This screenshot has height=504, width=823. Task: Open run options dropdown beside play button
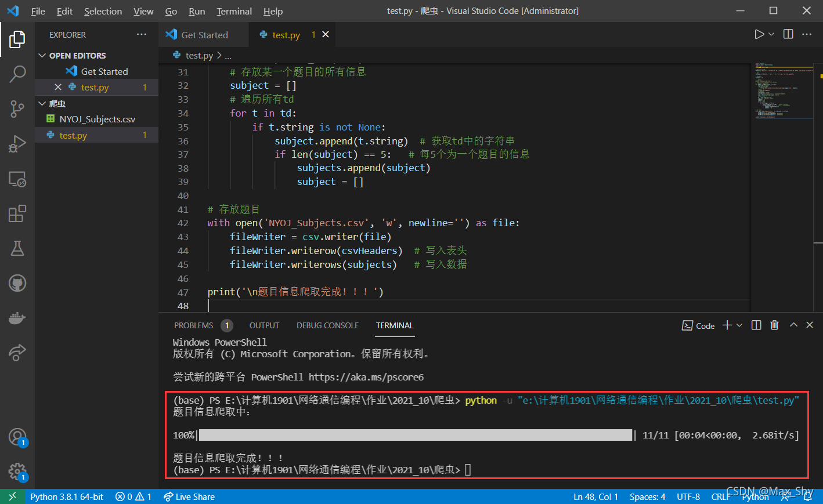point(771,34)
